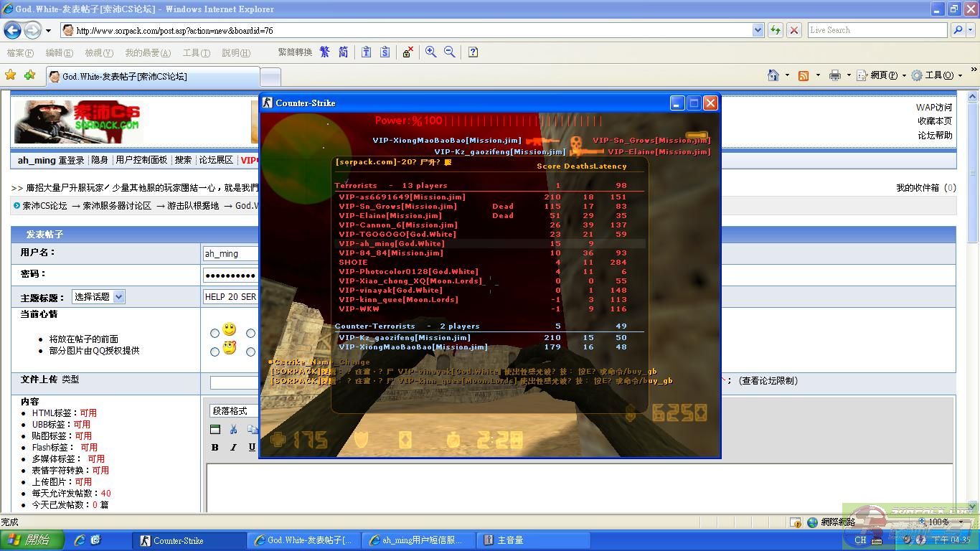The height and width of the screenshot is (551, 980).
Task: Click the Print printer icon
Action: [834, 75]
